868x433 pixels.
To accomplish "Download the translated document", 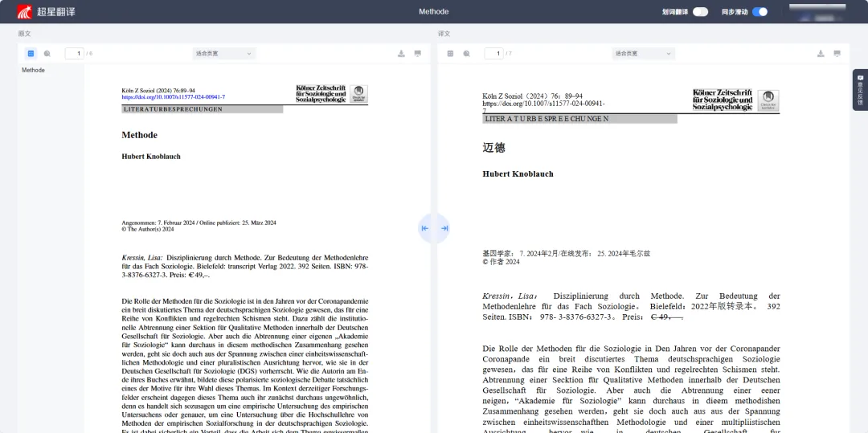I will click(x=821, y=54).
